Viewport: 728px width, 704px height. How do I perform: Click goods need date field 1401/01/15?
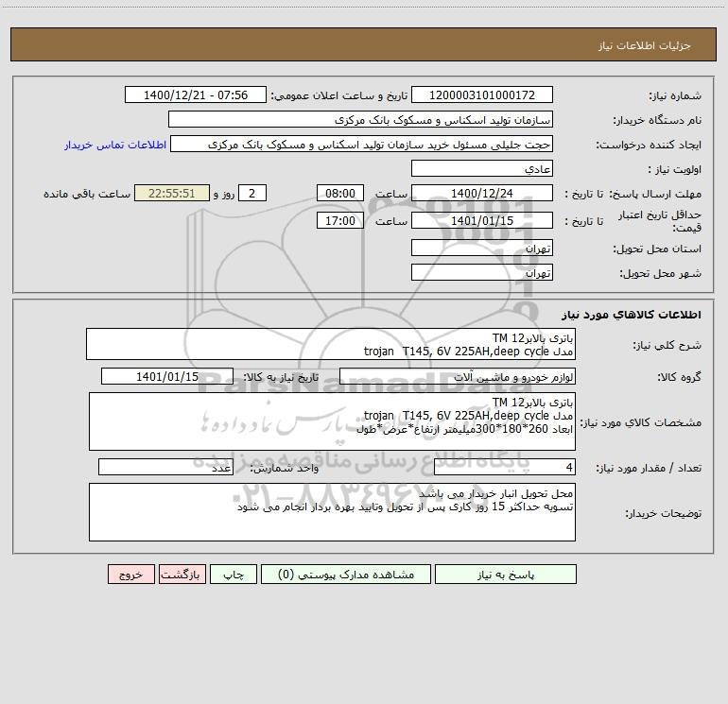[167, 376]
